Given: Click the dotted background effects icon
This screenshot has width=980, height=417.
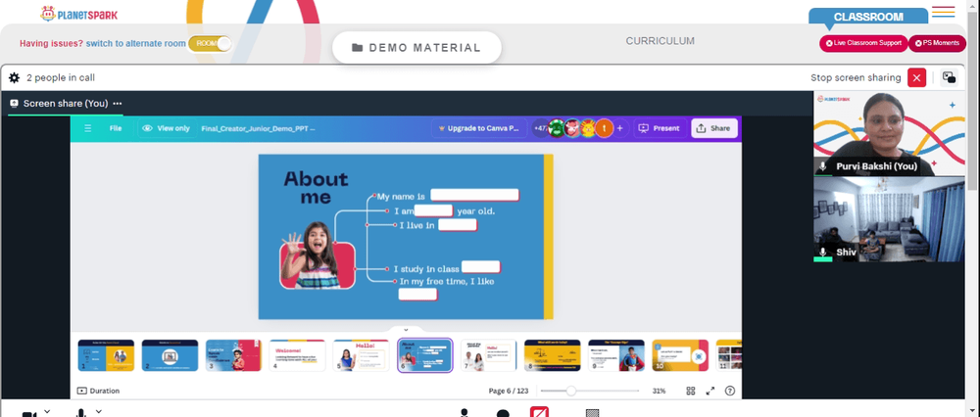Looking at the screenshot, I should pos(593,413).
